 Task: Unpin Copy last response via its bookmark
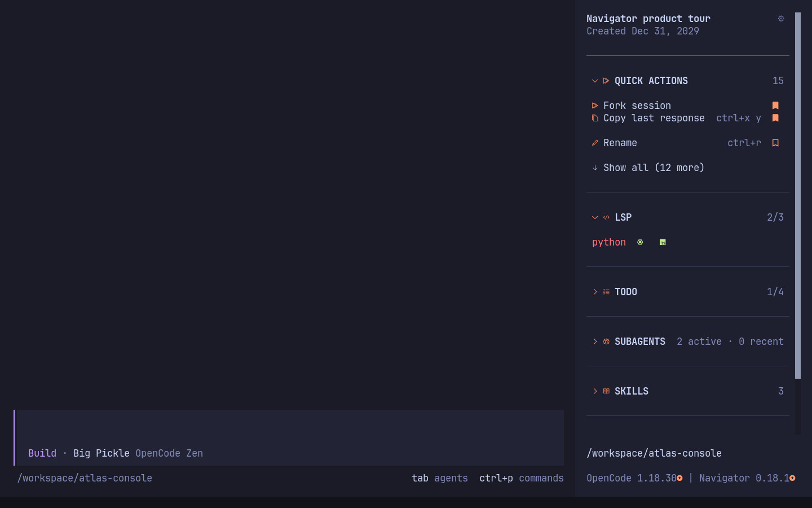click(775, 118)
